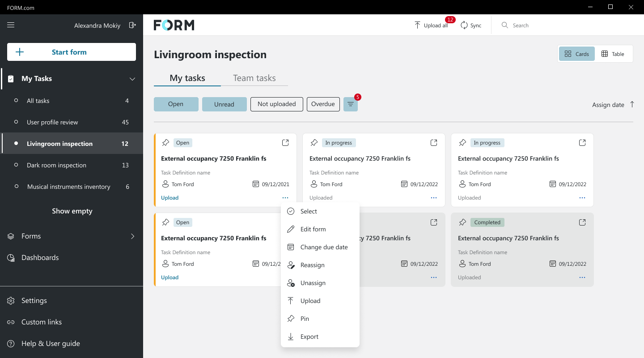Toggle the Assign date sort arrow
This screenshot has width=644, height=358.
pyautogui.click(x=632, y=104)
